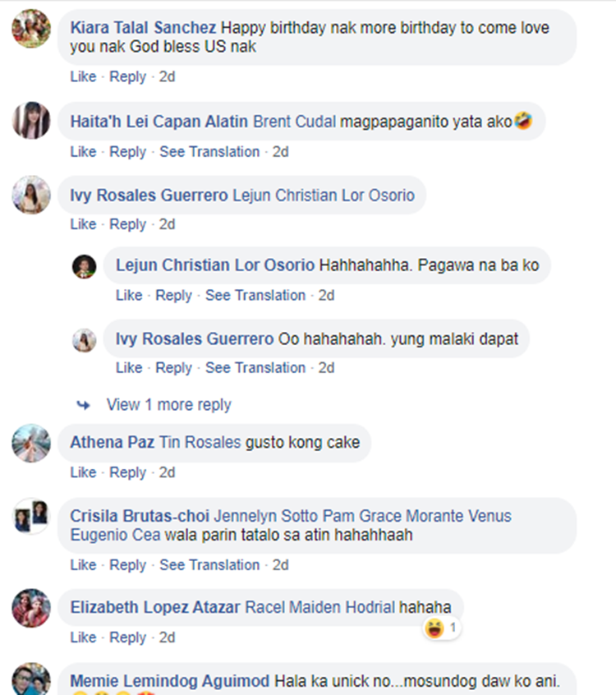Viewport: 616px width, 695px height.
Task: Click Athena Paz's profile picture
Action: (31, 444)
